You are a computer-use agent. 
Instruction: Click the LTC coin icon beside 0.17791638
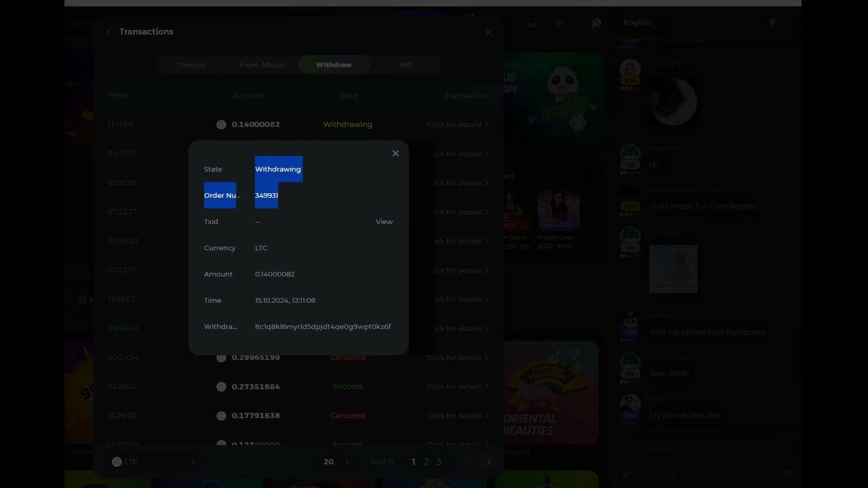tap(221, 415)
